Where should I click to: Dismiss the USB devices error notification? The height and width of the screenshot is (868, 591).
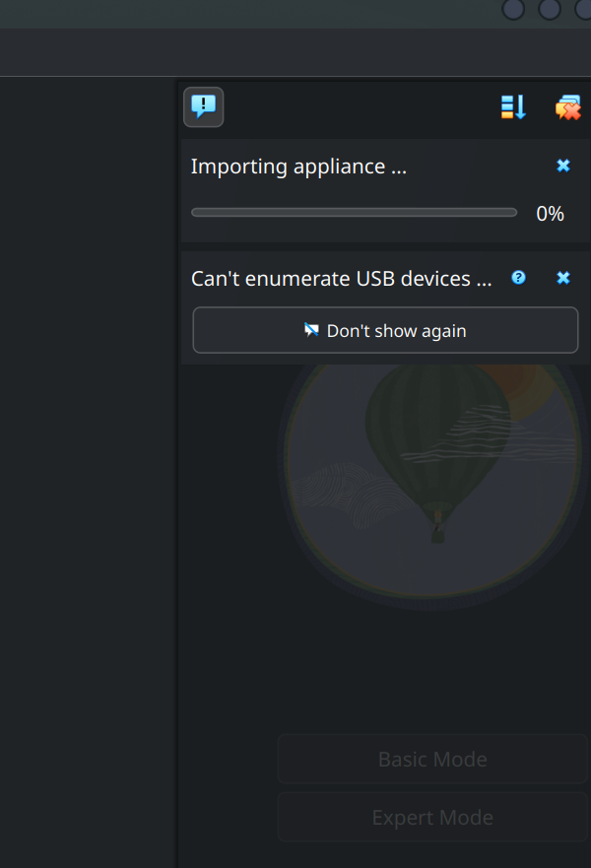tap(563, 278)
